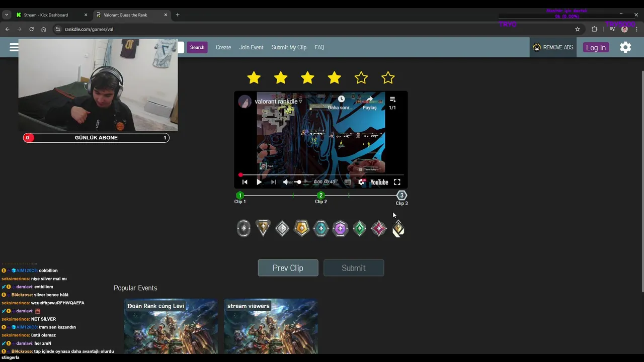Click the valorant rankdle channel avatar
Screen dimensions: 644x362
coord(245,101)
